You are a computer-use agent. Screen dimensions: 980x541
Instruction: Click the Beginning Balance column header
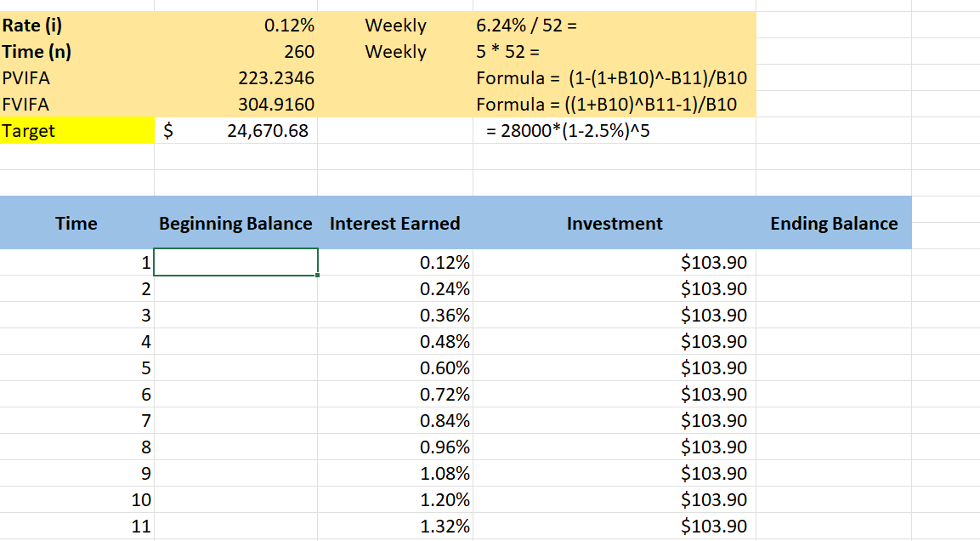pyautogui.click(x=235, y=223)
